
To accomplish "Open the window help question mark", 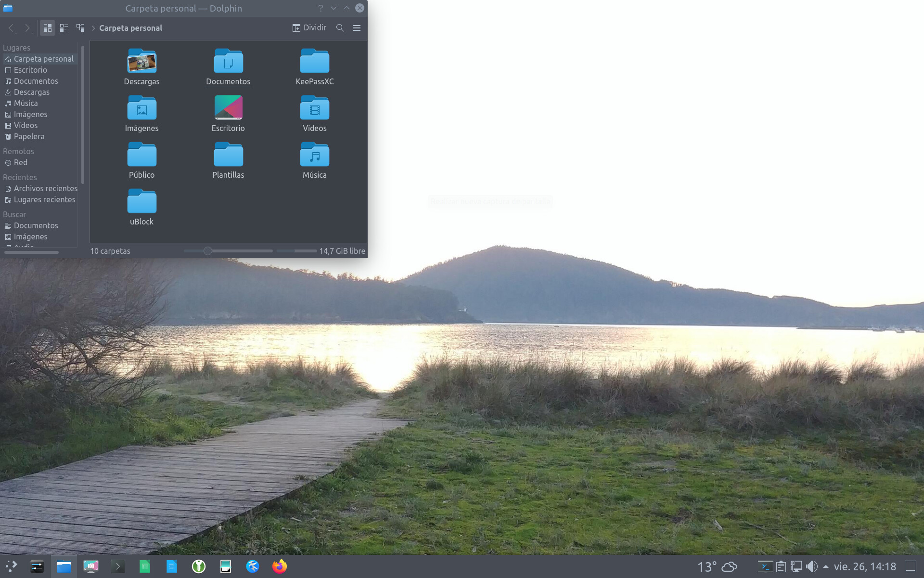I will click(x=321, y=8).
